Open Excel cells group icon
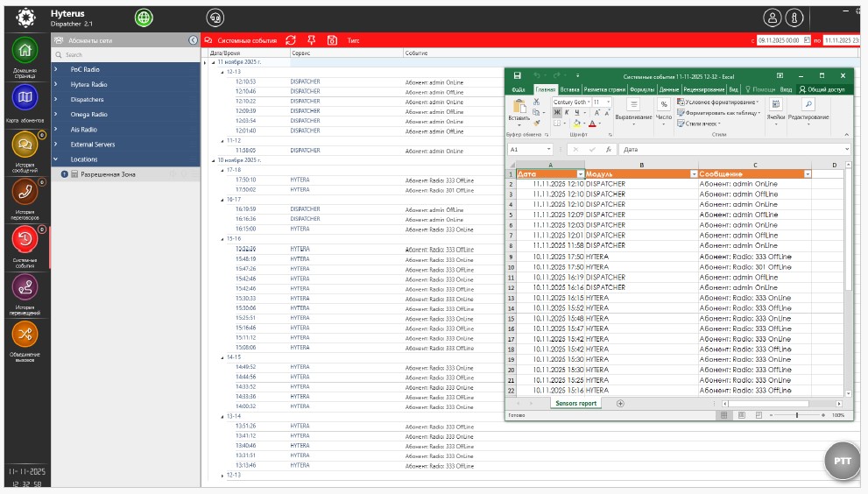The height and width of the screenshot is (494, 868). click(x=776, y=104)
